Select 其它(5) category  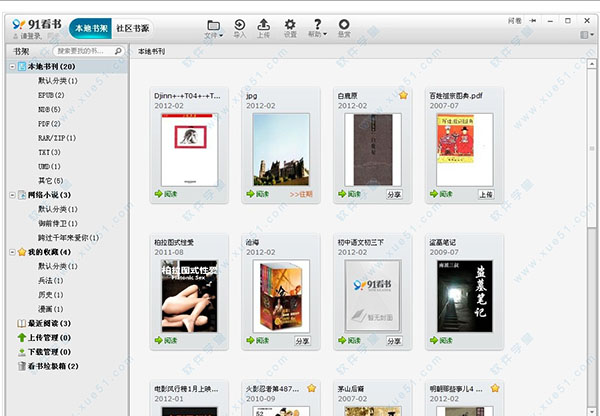pos(51,181)
